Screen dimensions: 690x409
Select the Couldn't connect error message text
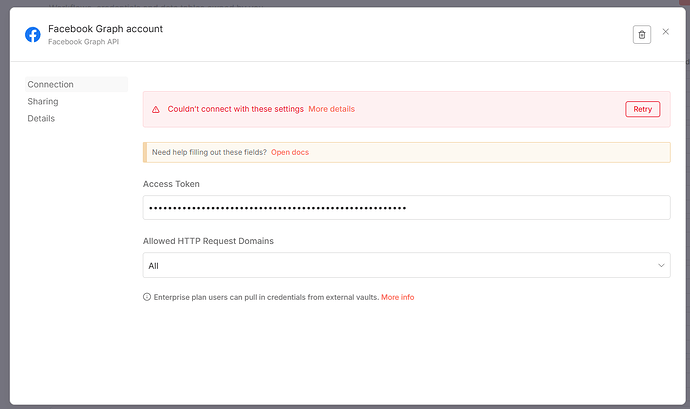234,109
